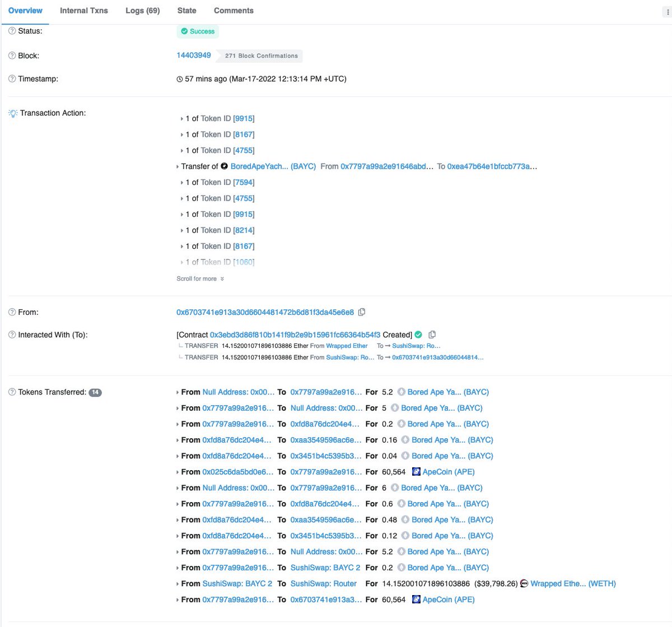Copy the created contract address
This screenshot has width=672, height=627.
432,335
